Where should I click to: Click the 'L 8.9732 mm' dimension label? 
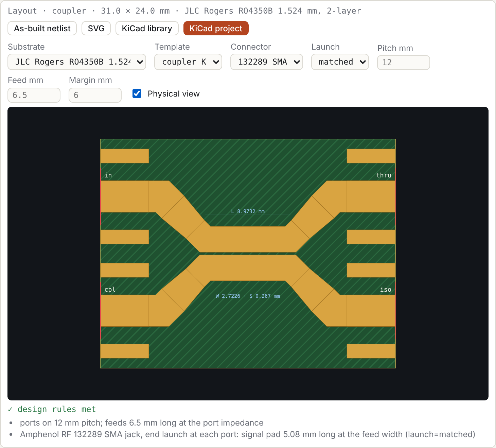pos(248,211)
